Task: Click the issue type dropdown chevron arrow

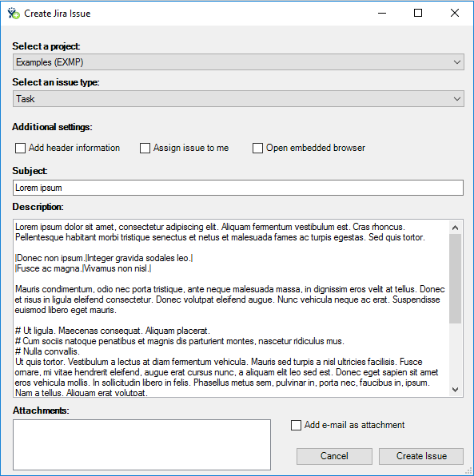Action: (456, 99)
